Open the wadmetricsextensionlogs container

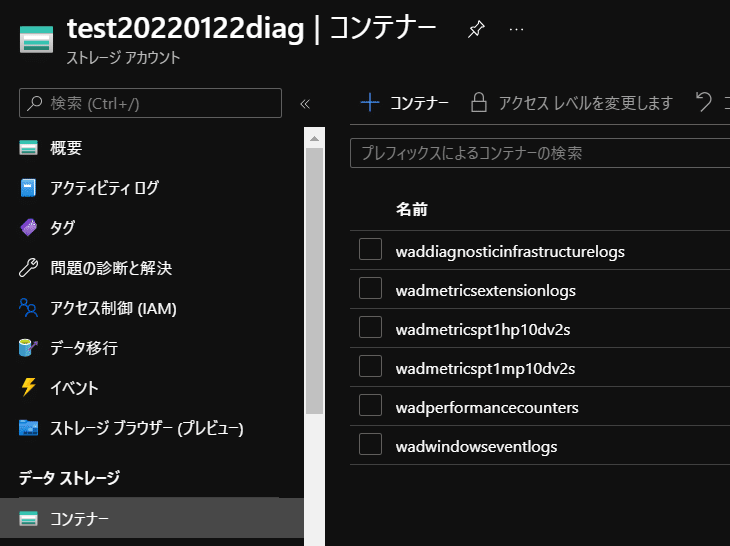pos(486,291)
